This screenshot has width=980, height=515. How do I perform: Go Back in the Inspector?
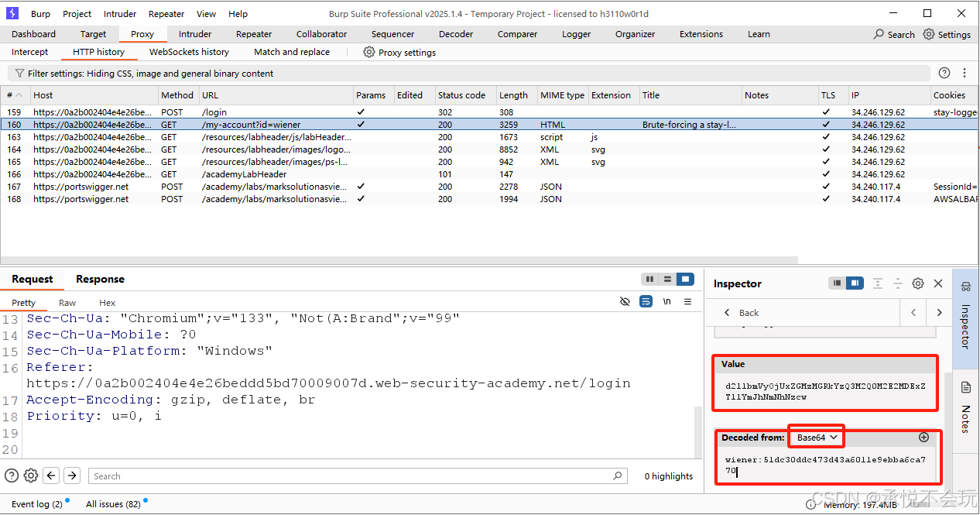741,313
